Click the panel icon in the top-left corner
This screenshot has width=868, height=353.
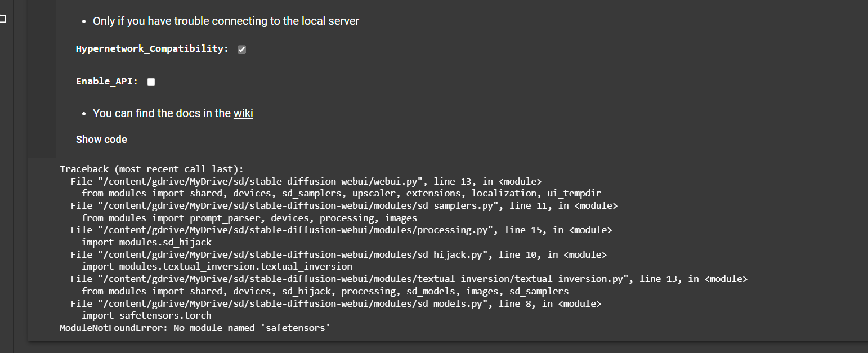click(3, 19)
